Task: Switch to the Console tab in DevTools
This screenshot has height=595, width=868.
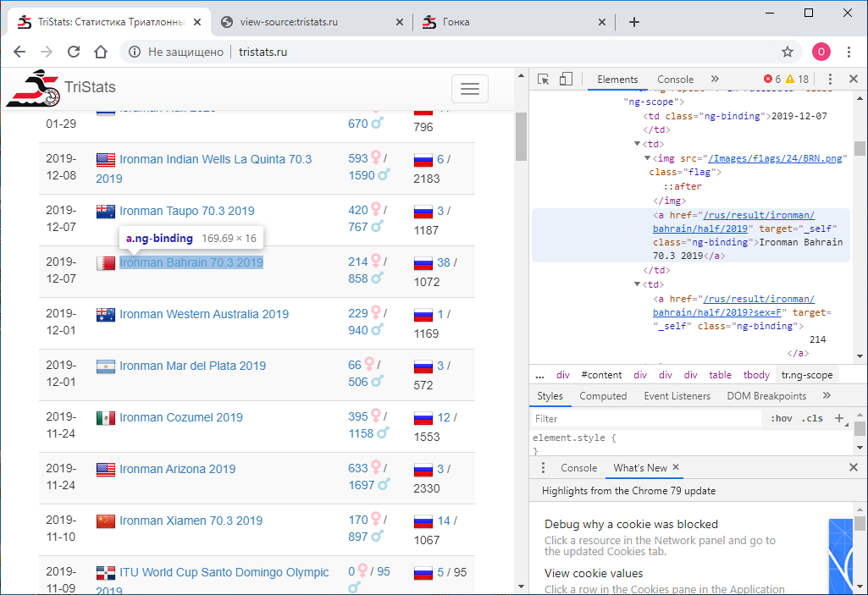Action: [x=675, y=78]
